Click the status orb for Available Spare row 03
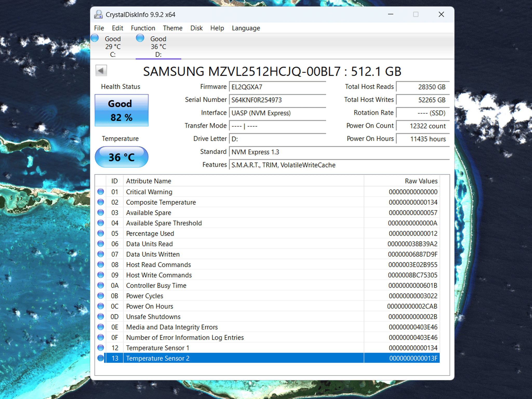This screenshot has height=399, width=532. point(101,212)
